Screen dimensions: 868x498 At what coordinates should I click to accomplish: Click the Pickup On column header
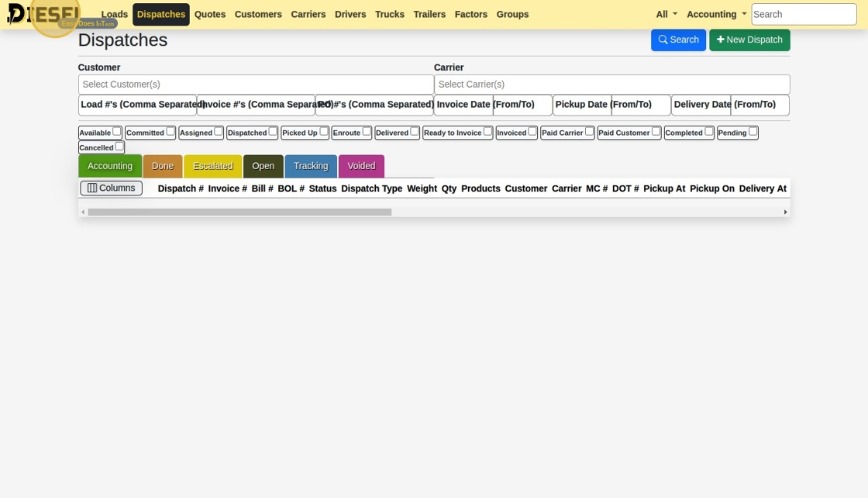tap(712, 188)
